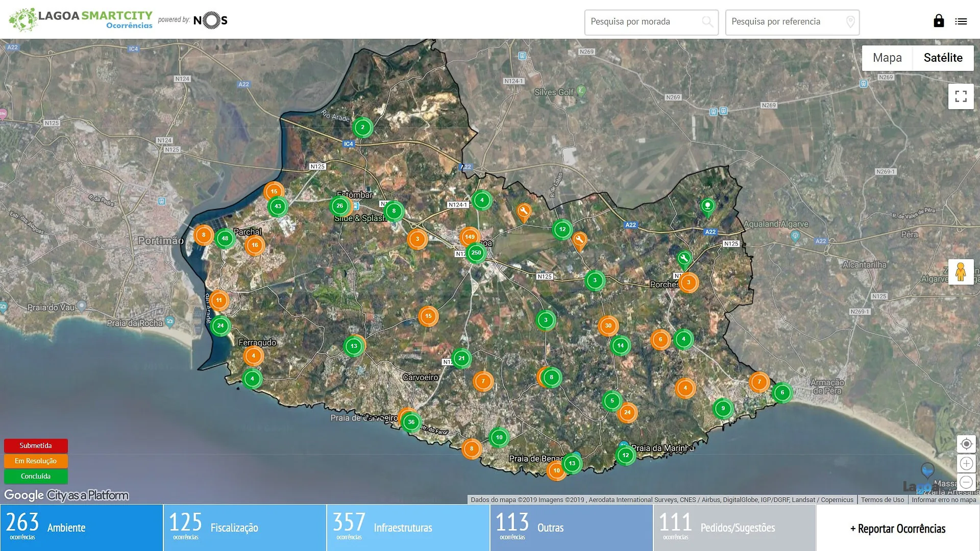
Task: Zoom in the map with plus
Action: pos(966,463)
